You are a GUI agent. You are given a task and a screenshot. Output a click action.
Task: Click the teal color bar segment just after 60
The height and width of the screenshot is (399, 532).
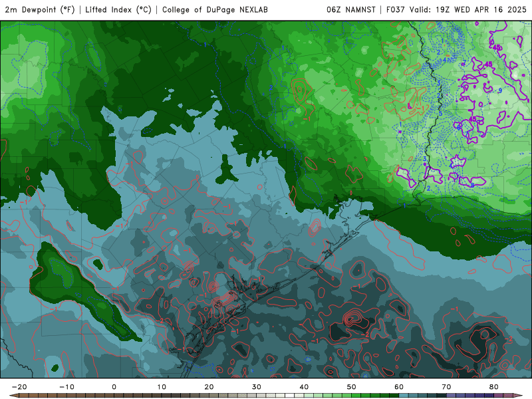[x=404, y=396]
